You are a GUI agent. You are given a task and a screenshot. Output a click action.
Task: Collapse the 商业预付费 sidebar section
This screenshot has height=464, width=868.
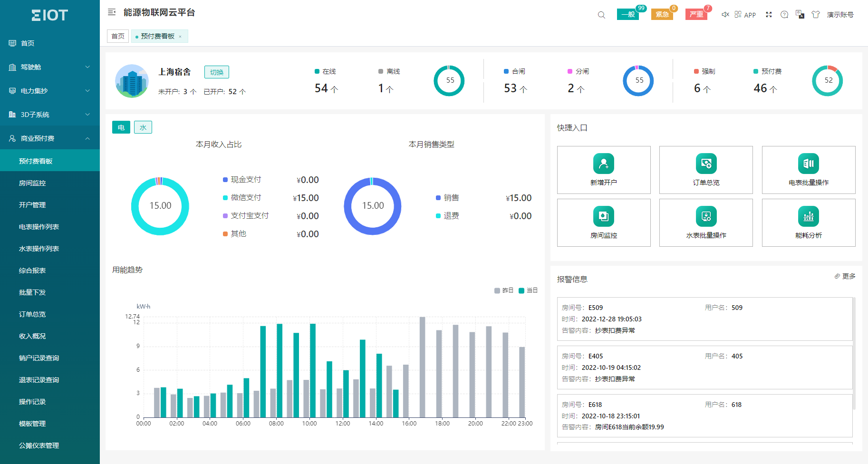point(49,138)
